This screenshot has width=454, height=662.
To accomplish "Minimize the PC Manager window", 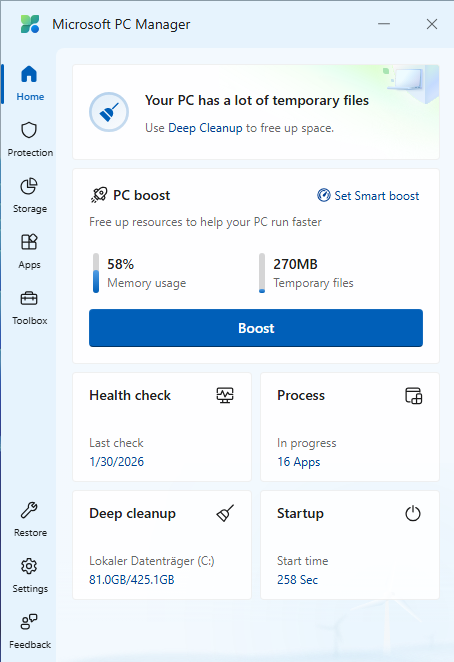I will 384,24.
